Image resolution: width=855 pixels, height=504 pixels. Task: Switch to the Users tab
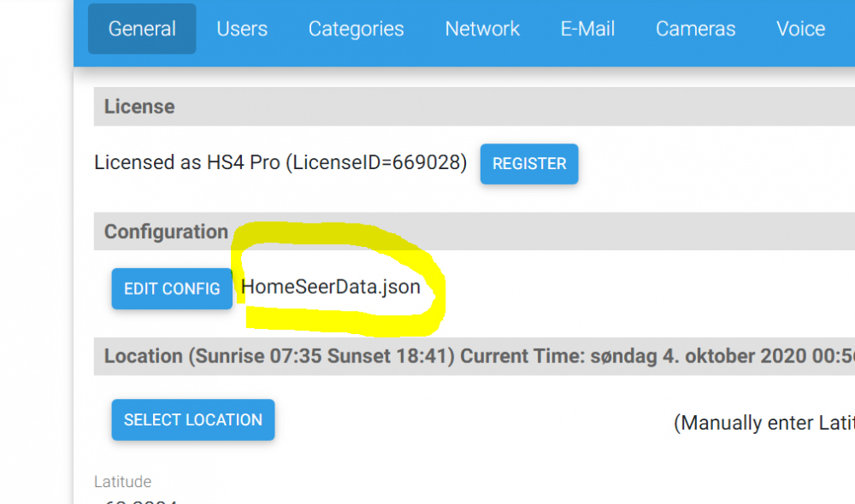pyautogui.click(x=242, y=29)
